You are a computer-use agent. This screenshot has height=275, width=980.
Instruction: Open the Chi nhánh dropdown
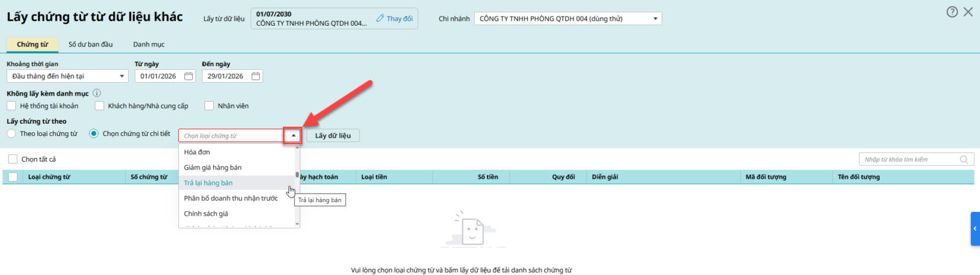[568, 18]
